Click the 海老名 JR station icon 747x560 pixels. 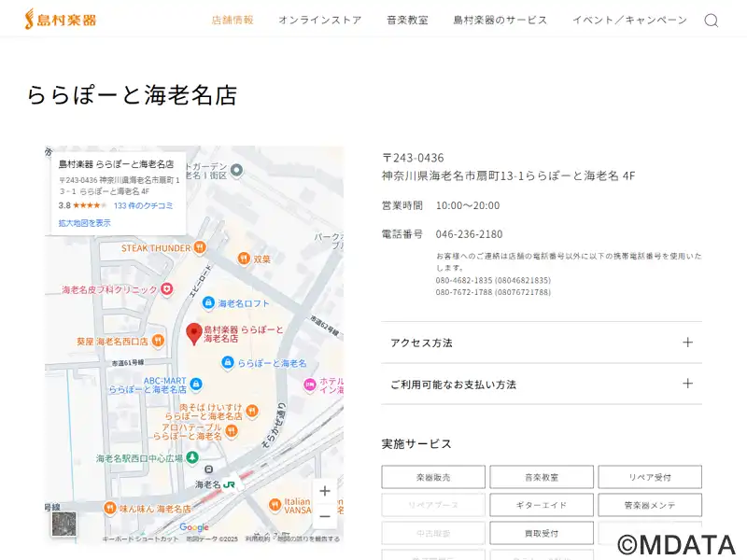[229, 484]
